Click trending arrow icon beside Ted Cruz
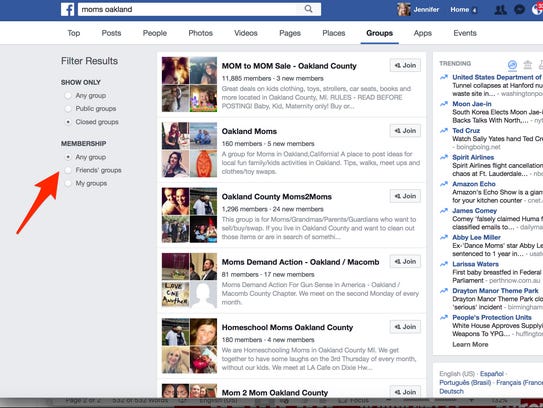 pyautogui.click(x=444, y=131)
